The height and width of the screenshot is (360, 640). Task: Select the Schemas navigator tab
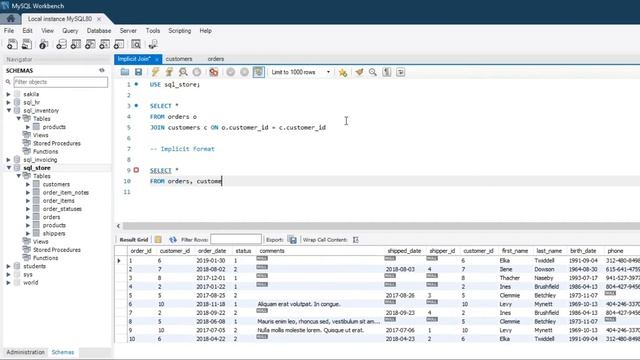click(x=63, y=352)
